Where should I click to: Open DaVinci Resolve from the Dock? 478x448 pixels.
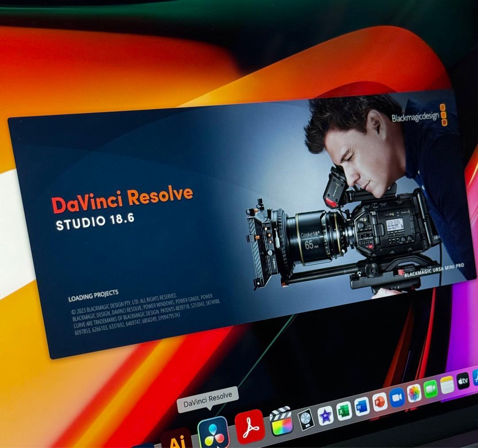pos(214,431)
